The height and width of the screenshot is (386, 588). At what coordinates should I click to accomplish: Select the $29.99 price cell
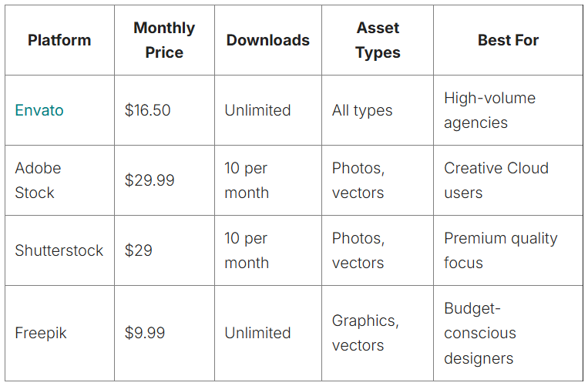coord(150,180)
